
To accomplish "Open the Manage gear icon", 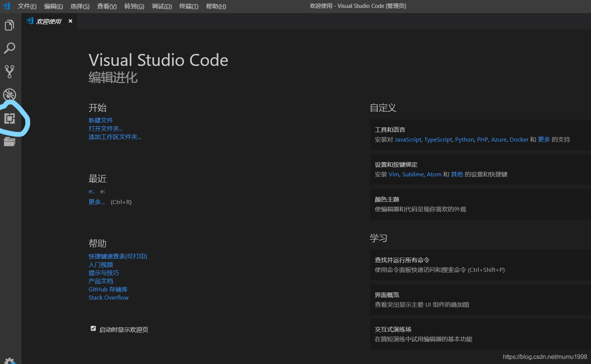I will (9, 361).
